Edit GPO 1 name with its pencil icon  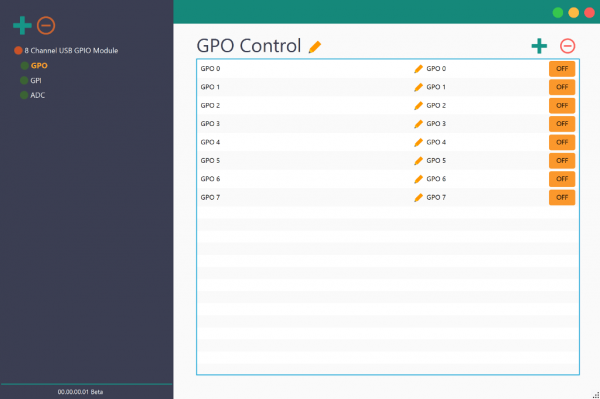pos(418,87)
